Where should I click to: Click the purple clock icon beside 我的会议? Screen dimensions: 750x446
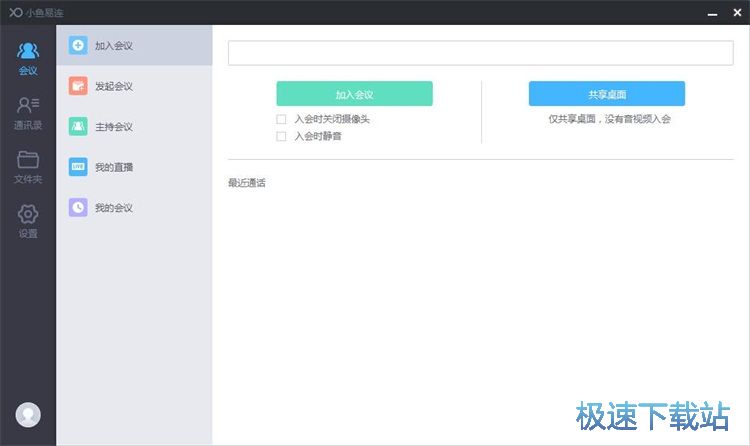pos(78,207)
